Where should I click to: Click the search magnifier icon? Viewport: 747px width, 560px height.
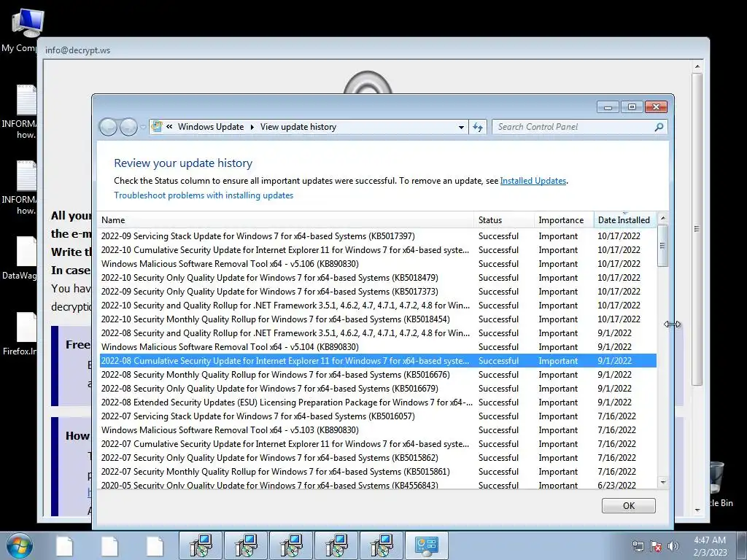pyautogui.click(x=659, y=127)
